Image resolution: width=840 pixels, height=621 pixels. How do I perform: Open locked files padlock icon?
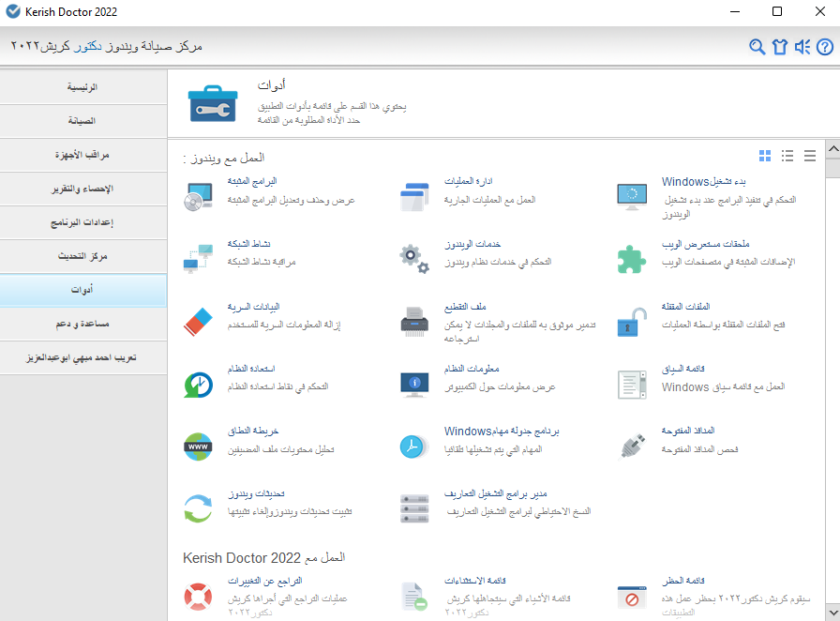(632, 322)
